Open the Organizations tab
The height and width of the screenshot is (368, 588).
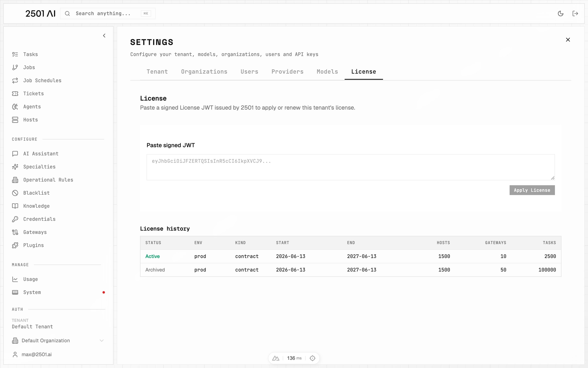pos(204,72)
